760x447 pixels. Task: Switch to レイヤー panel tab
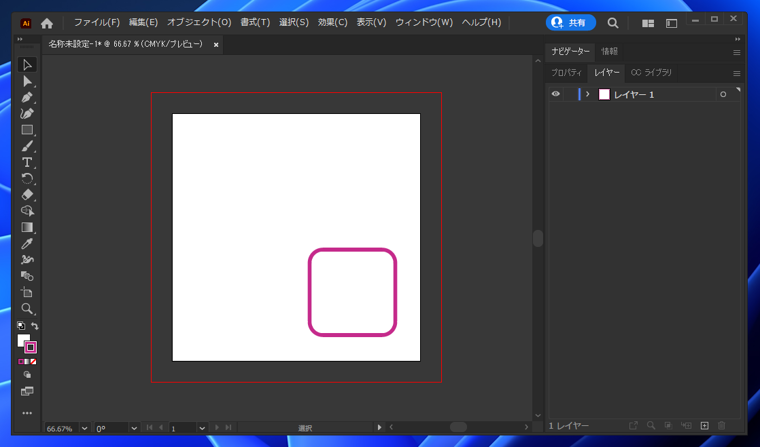click(607, 73)
